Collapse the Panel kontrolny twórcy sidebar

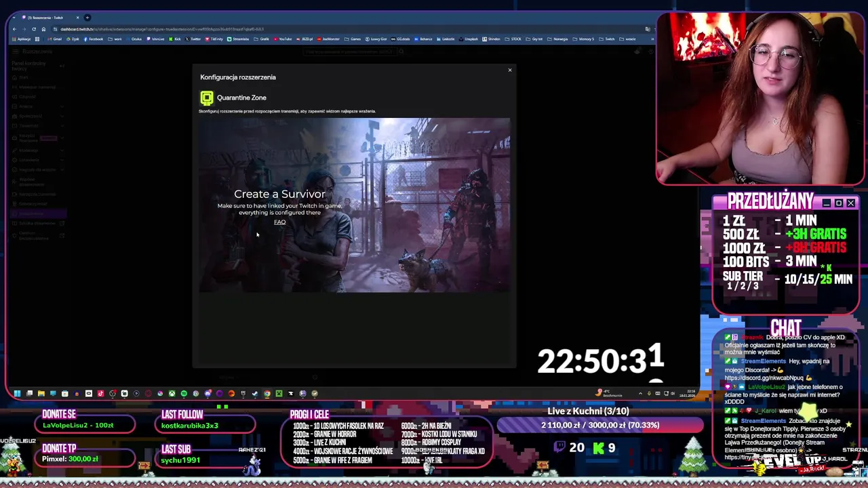[62, 66]
